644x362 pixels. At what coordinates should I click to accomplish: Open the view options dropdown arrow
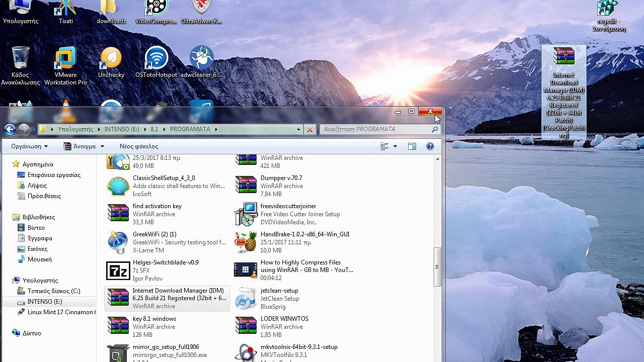tap(395, 146)
